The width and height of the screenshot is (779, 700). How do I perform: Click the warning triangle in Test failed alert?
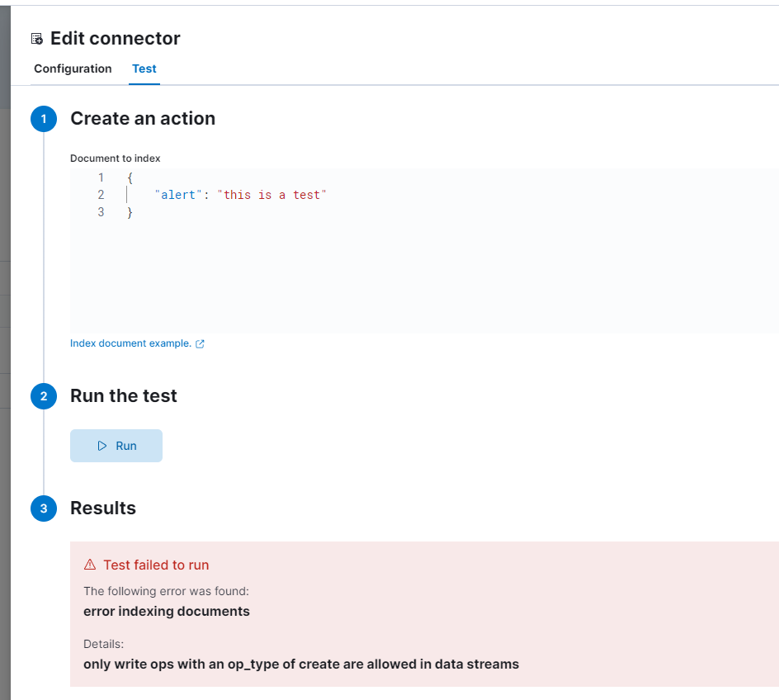coord(89,565)
